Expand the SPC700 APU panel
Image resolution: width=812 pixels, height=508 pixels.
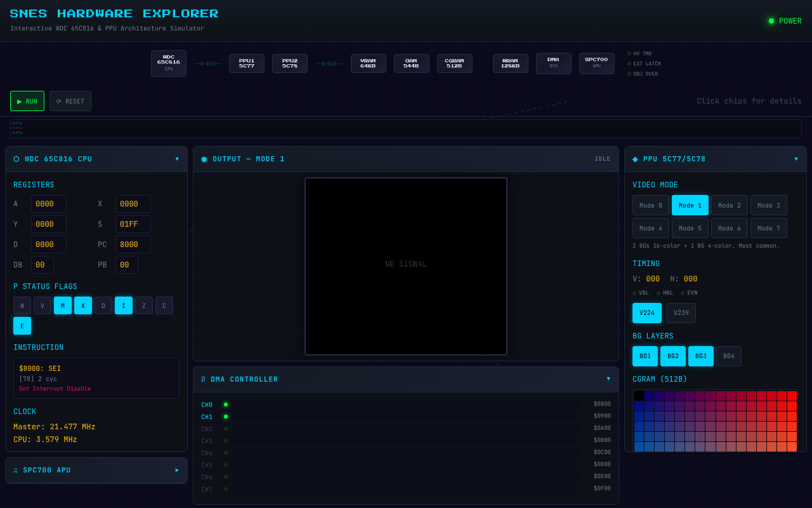click(176, 470)
